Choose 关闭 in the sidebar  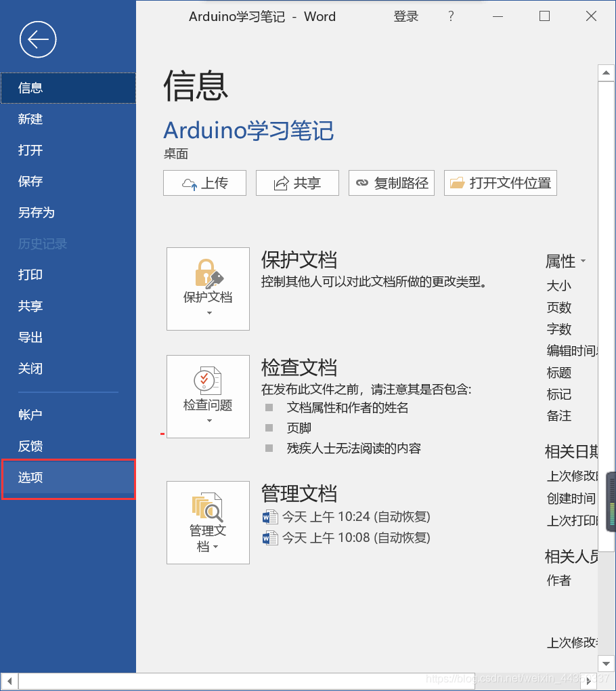point(68,369)
